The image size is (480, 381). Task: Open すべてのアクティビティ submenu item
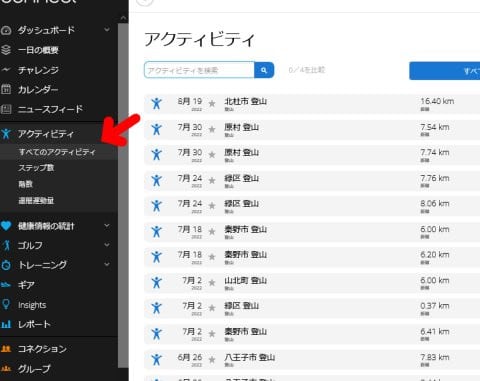[57, 152]
